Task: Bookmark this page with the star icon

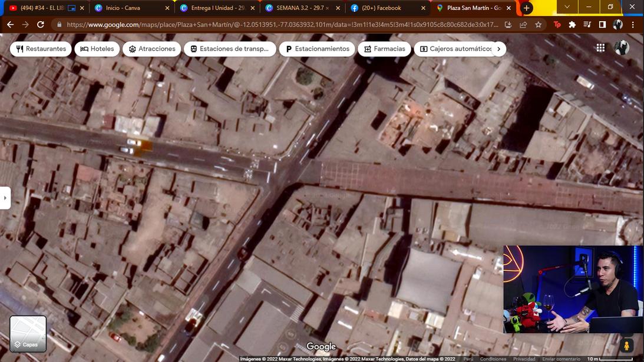Action: 538,25
